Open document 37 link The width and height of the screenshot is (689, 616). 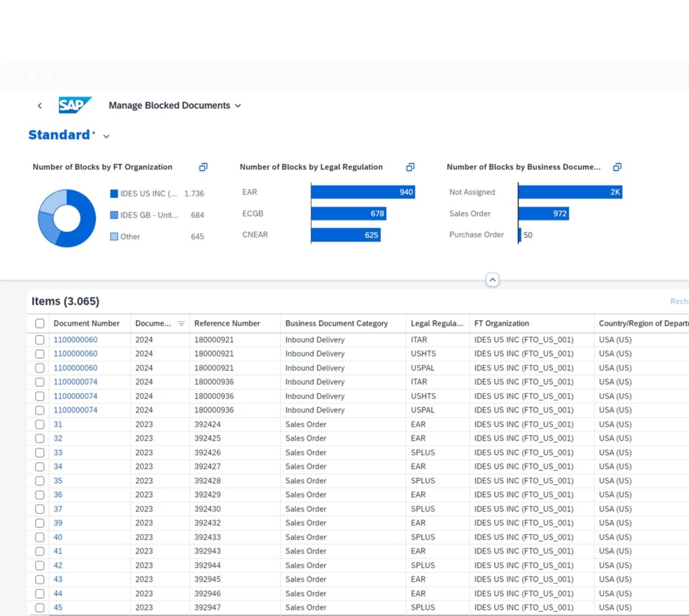point(58,509)
